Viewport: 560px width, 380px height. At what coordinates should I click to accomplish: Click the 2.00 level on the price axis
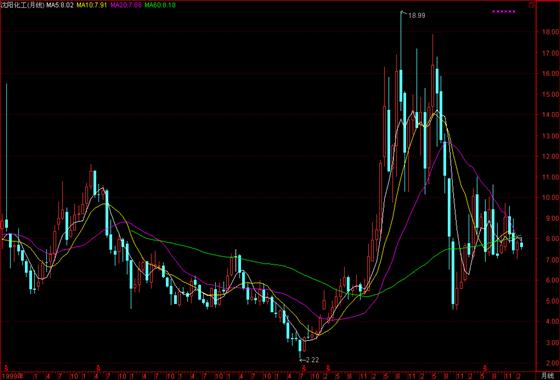pyautogui.click(x=550, y=363)
